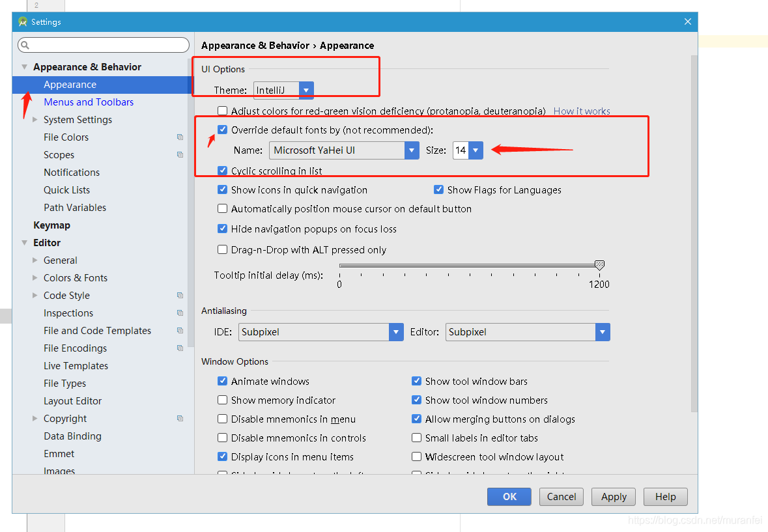Open Notifications settings page

(72, 173)
